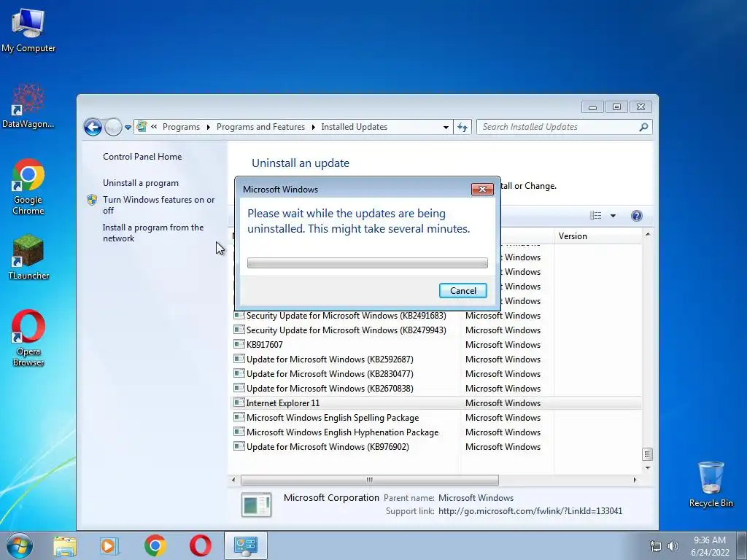This screenshot has height=560, width=747.
Task: Open the recent pages dropdown arrow
Action: pos(128,128)
